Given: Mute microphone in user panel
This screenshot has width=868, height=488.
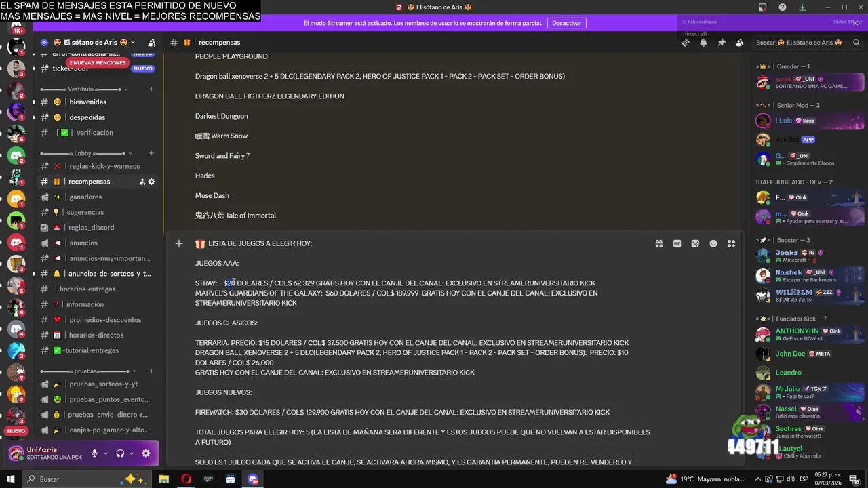Looking at the screenshot, I should [94, 453].
